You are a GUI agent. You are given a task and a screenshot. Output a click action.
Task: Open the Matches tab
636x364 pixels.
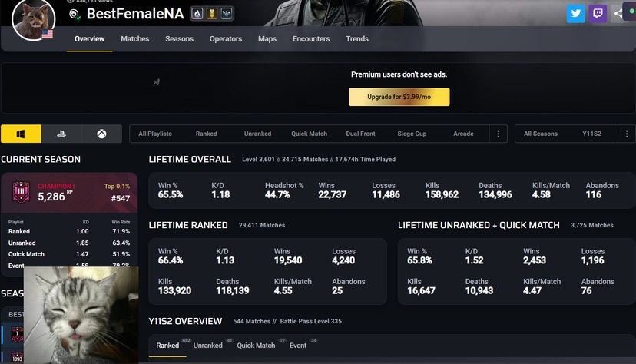[134, 39]
